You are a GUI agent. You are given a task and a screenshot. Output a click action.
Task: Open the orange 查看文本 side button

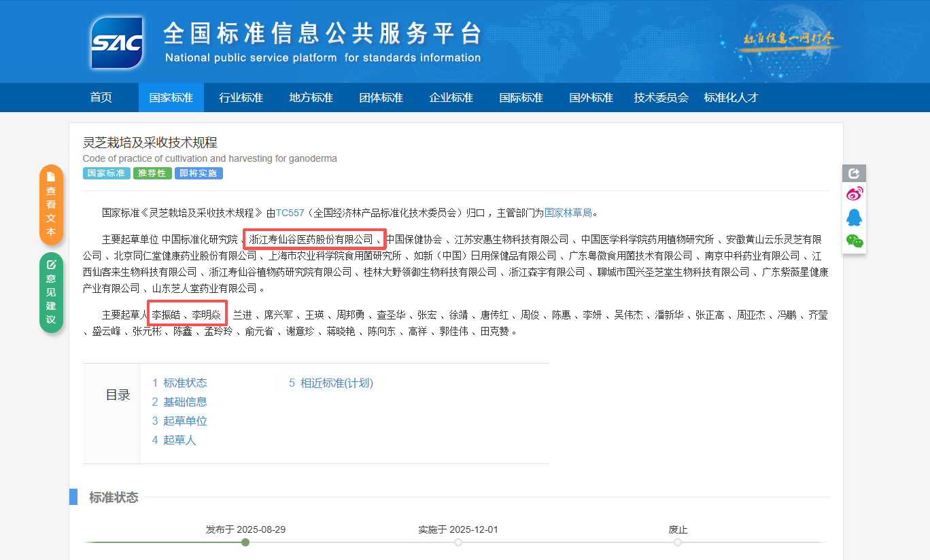point(51,205)
